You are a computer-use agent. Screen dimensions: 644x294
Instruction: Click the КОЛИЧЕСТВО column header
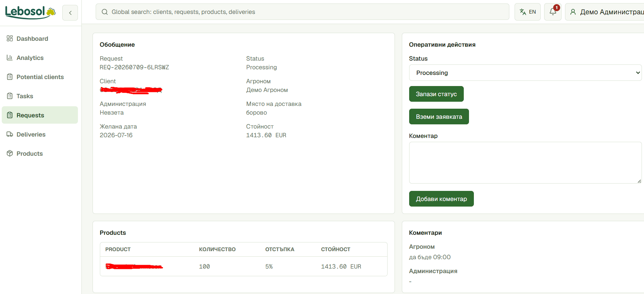coord(217,249)
